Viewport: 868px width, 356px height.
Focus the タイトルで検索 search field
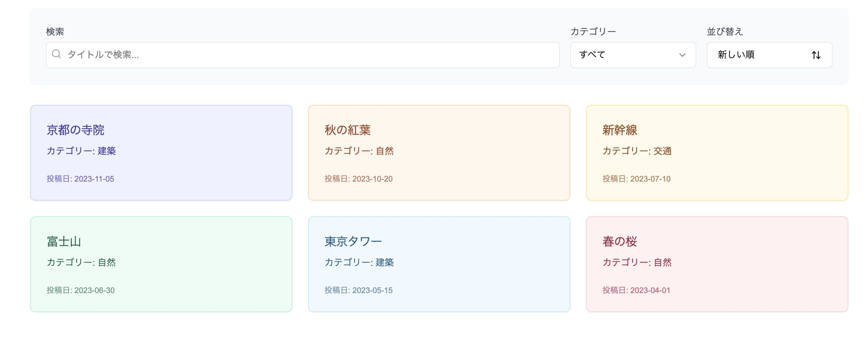tap(302, 55)
